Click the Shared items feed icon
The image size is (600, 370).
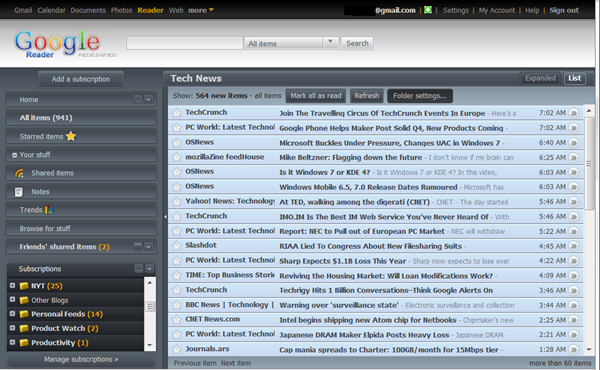point(19,173)
